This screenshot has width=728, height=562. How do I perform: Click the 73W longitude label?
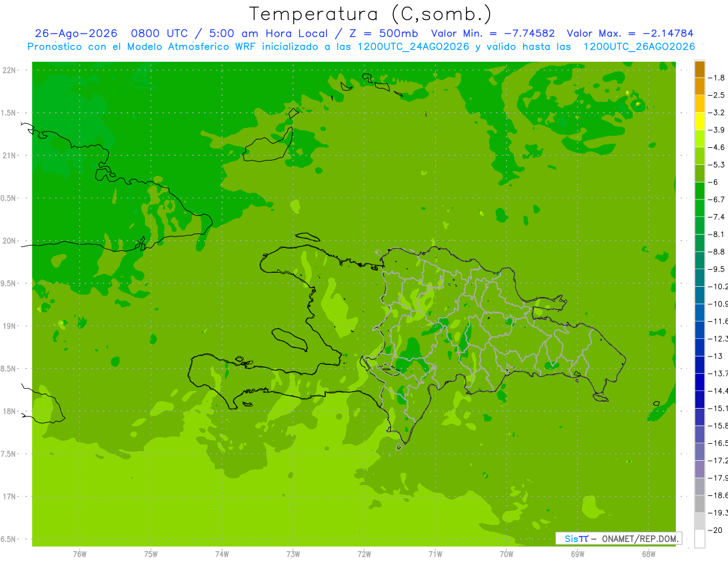click(x=293, y=554)
